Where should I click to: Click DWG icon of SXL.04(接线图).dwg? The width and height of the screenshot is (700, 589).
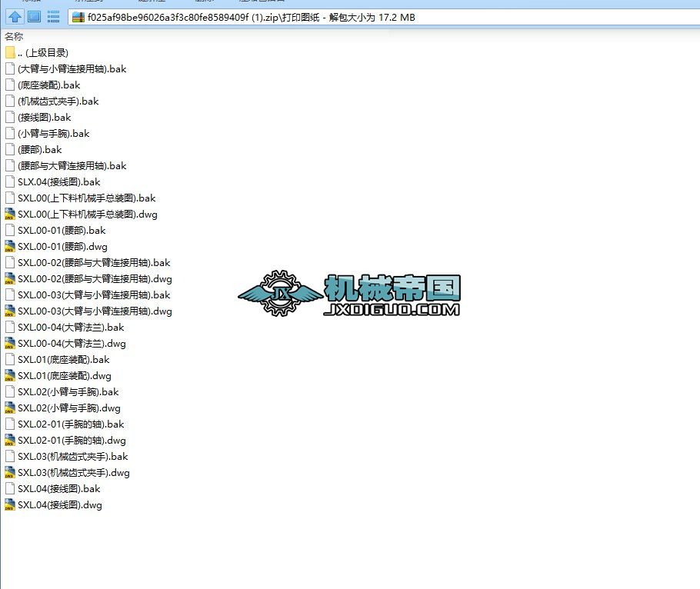[x=10, y=504]
